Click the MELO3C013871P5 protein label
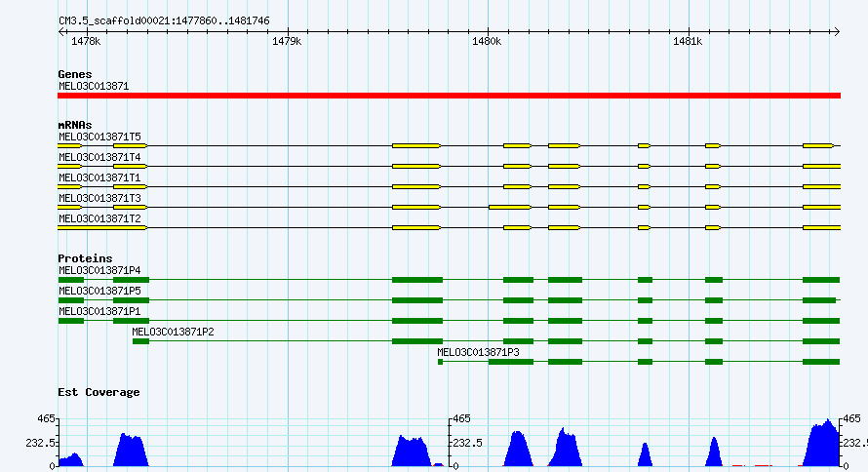The width and height of the screenshot is (868, 472). click(99, 291)
